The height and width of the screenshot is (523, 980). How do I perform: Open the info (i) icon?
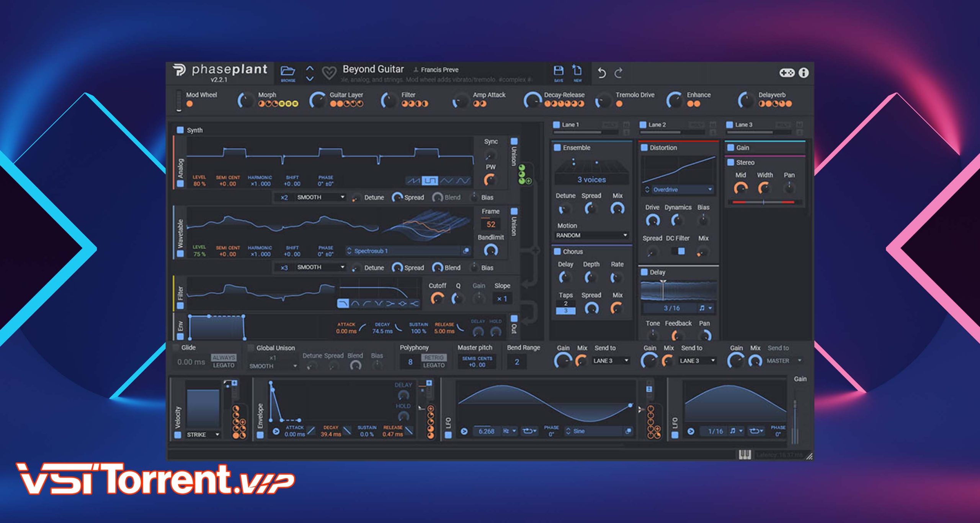coord(804,72)
